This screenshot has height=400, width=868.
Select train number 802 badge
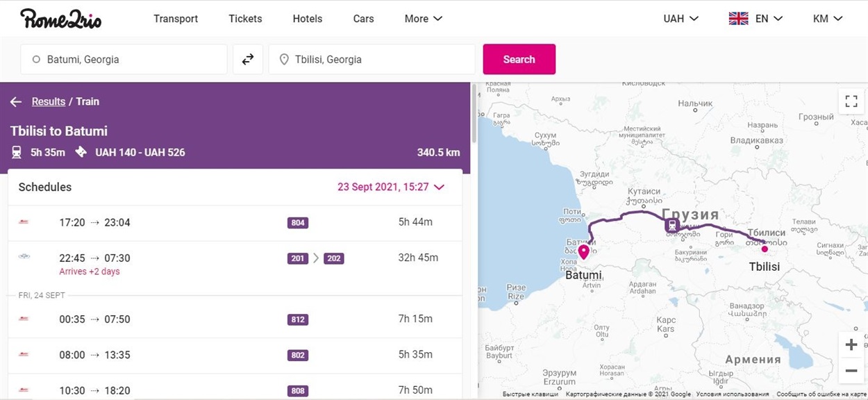click(x=298, y=355)
